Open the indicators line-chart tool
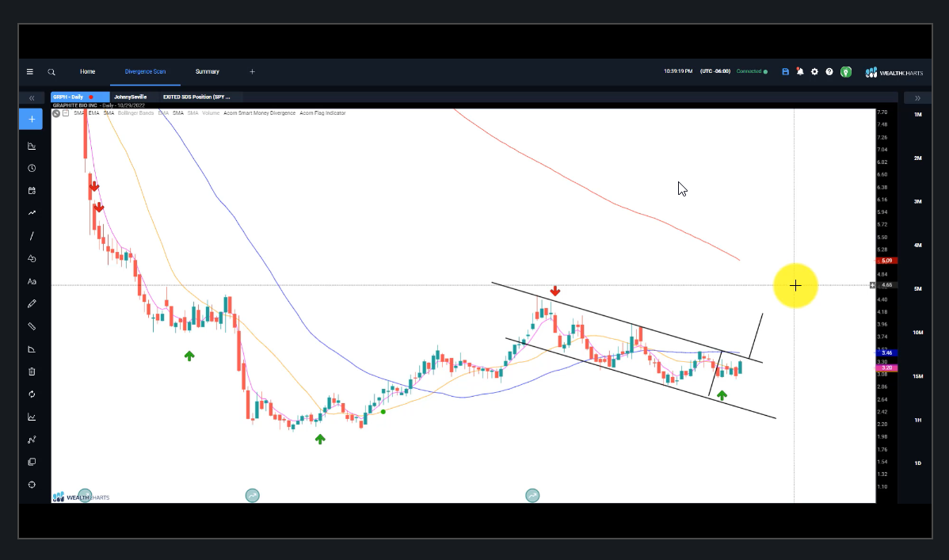The width and height of the screenshot is (949, 560). 32,213
